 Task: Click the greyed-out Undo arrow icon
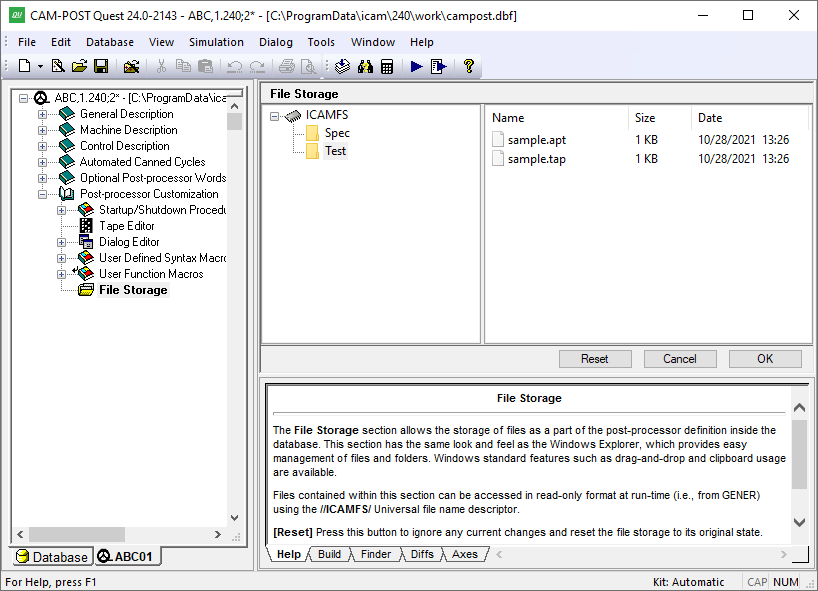click(235, 66)
